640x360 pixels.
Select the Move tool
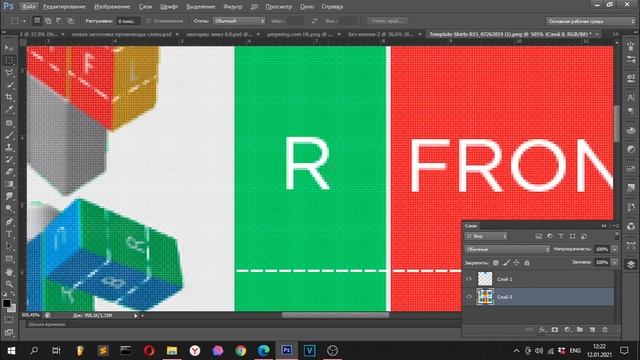click(x=9, y=48)
